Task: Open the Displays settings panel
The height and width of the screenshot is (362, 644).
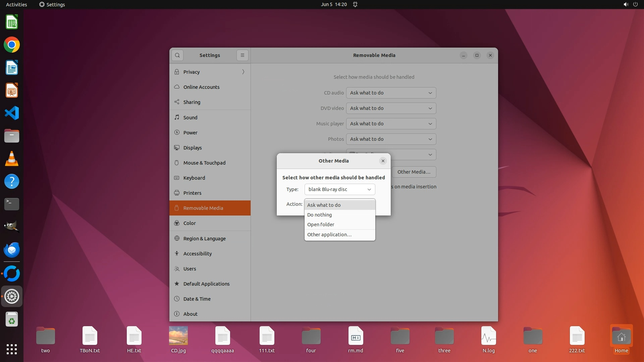Action: (192, 148)
